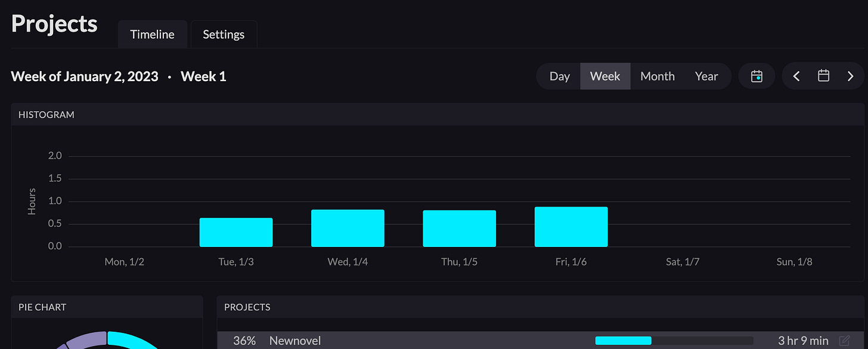Switch to Month view
The image size is (868, 349).
(x=657, y=76)
